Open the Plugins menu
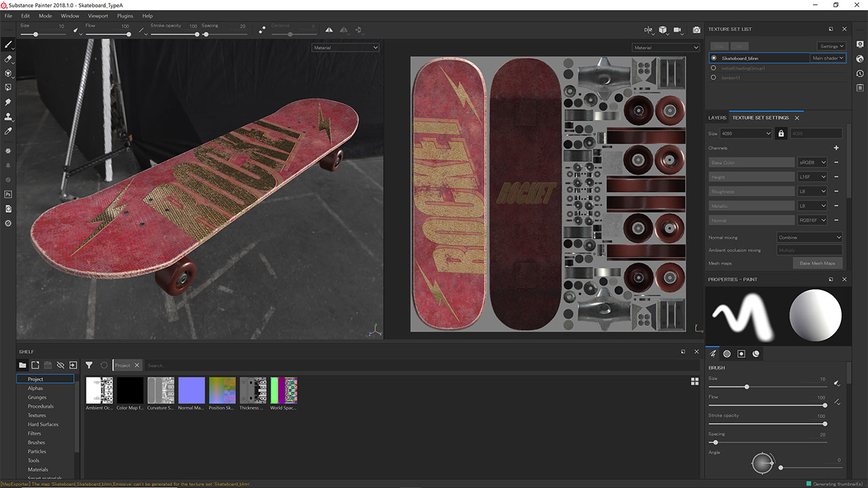The height and width of the screenshot is (488, 868). tap(125, 16)
